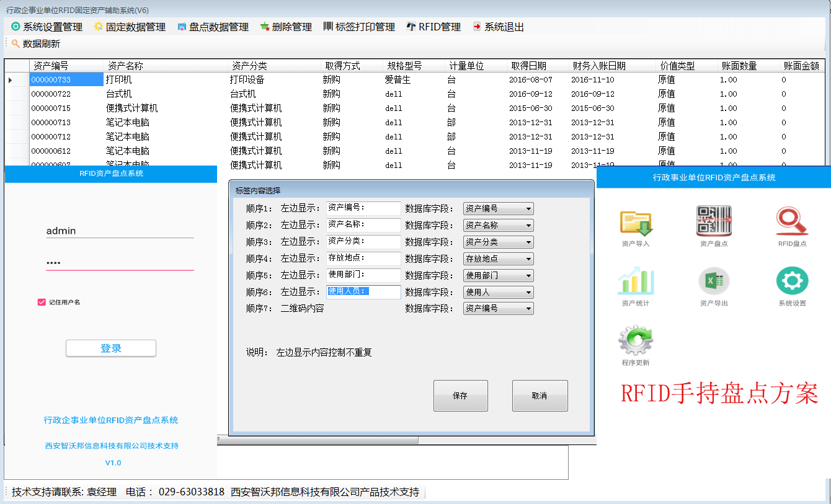
Task: Click the RFID管理 menu icon
Action: [x=411, y=27]
